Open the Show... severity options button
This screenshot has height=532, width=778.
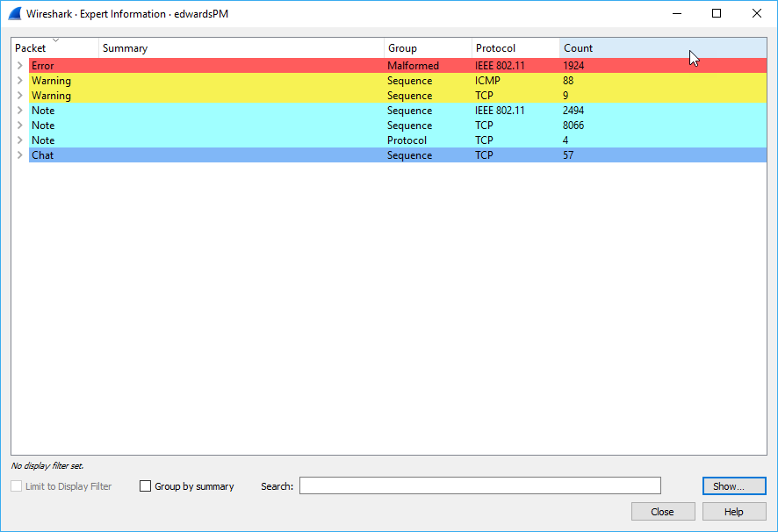pyautogui.click(x=733, y=486)
